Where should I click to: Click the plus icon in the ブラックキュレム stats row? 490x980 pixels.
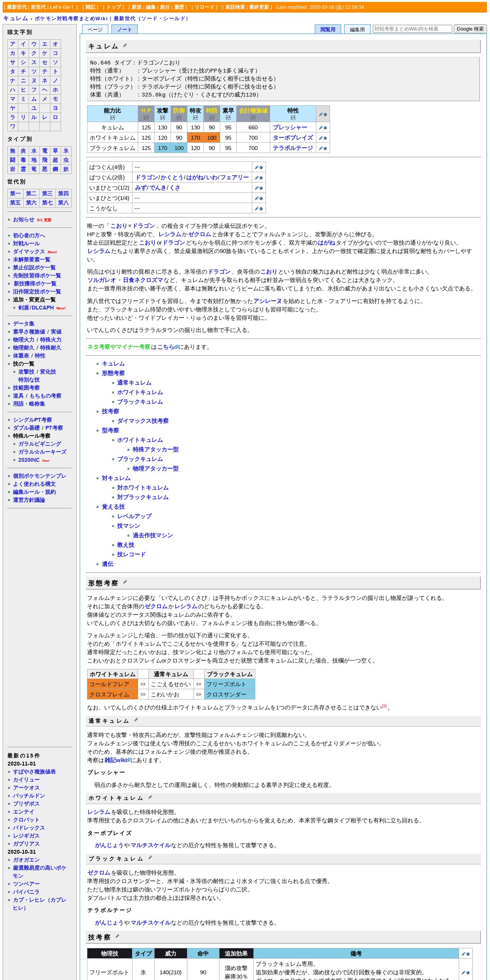pyautogui.click(x=325, y=148)
